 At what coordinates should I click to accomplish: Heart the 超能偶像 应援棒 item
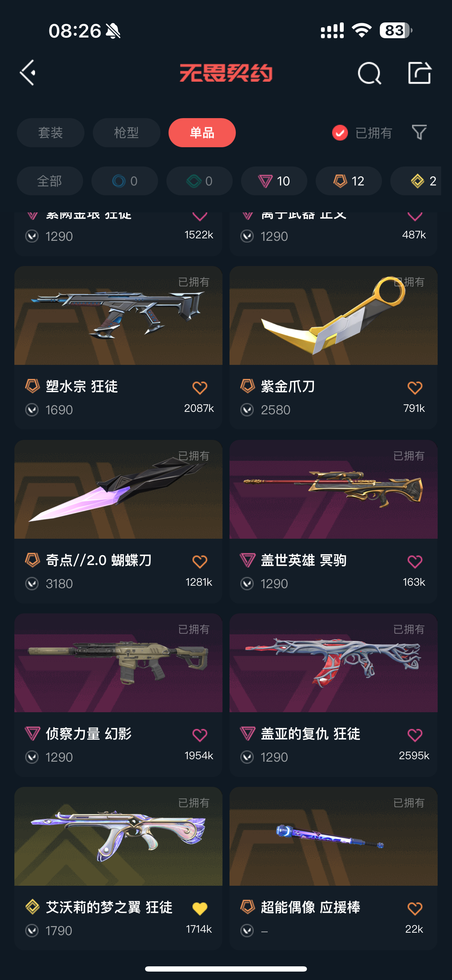(415, 908)
